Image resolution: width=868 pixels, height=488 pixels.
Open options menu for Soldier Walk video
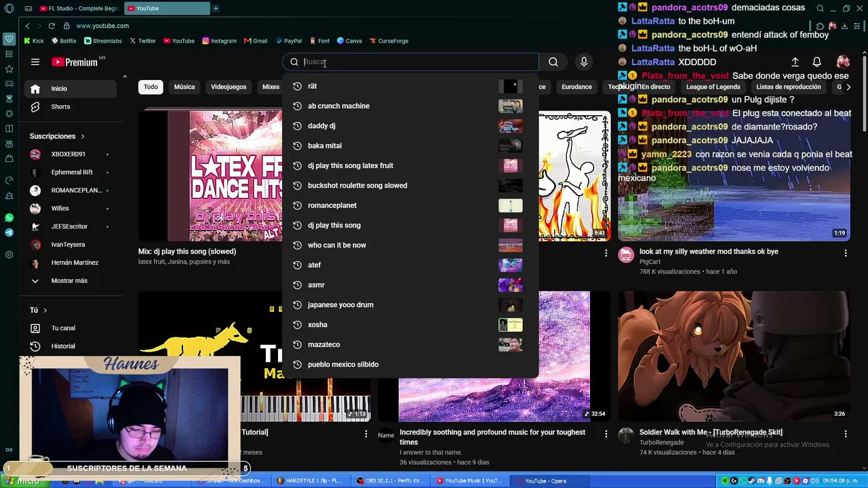click(846, 433)
